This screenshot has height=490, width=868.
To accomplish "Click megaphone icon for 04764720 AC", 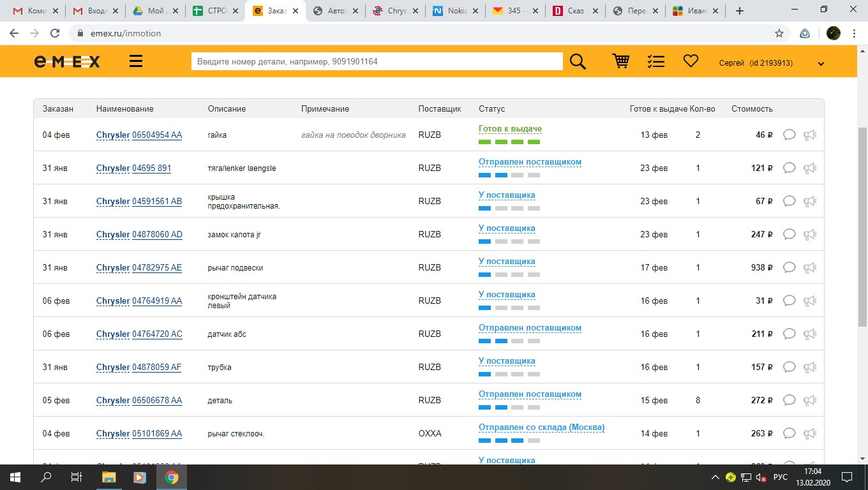I will coord(810,334).
